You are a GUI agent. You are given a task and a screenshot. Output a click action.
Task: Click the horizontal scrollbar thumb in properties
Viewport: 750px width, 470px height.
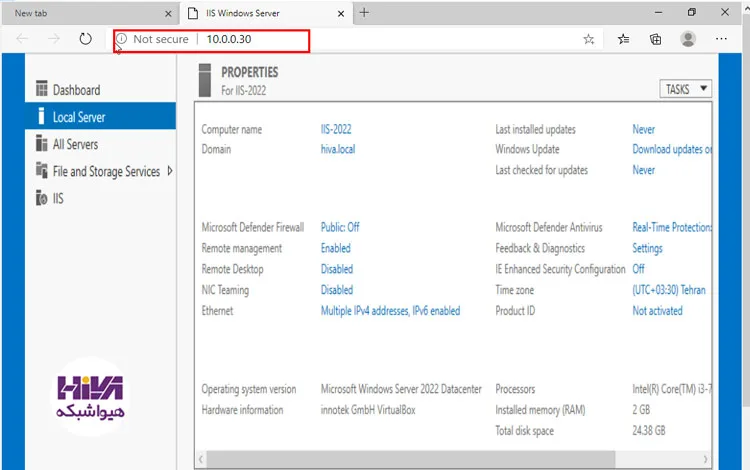[410, 459]
